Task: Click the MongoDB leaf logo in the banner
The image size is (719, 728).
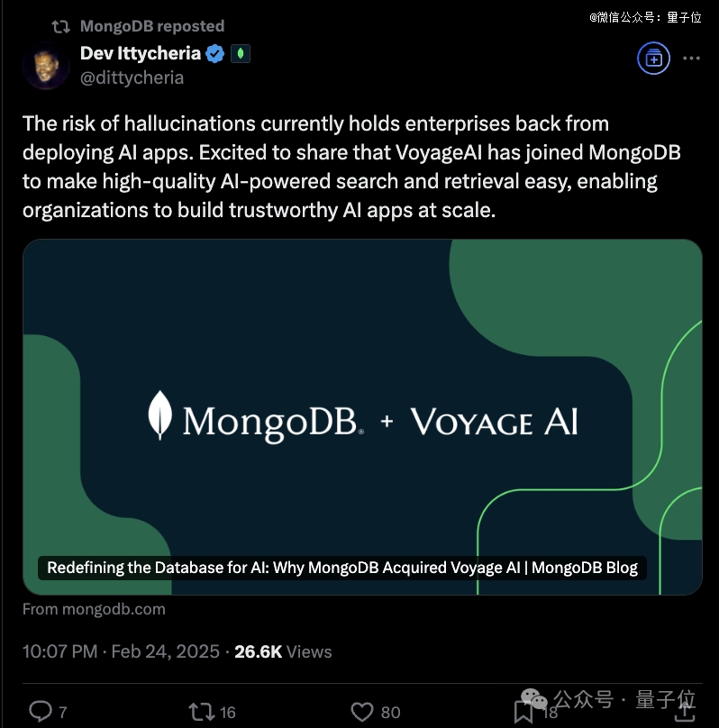Action: [159, 415]
